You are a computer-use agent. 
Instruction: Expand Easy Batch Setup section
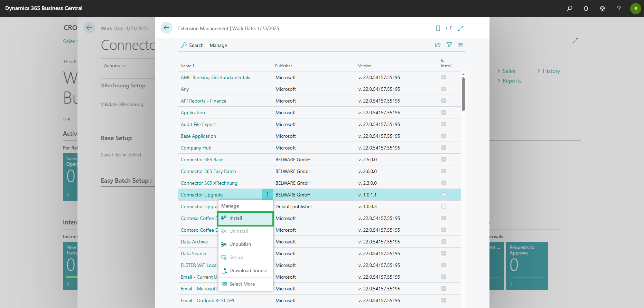tap(127, 181)
